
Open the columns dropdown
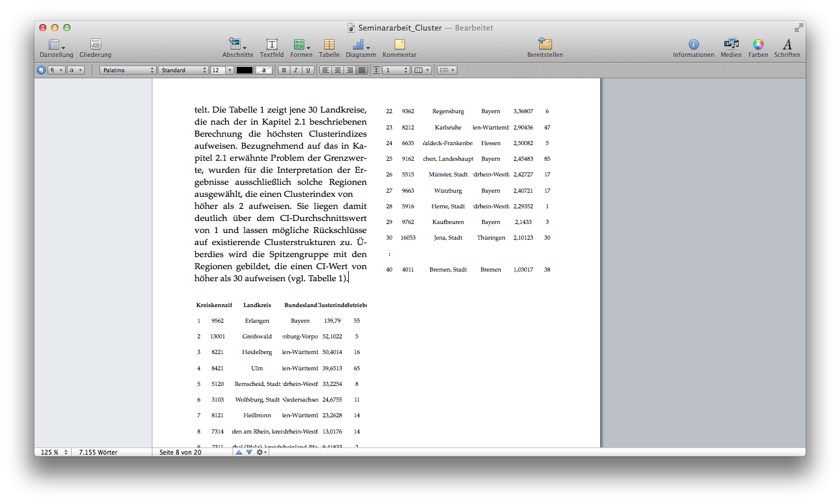422,70
